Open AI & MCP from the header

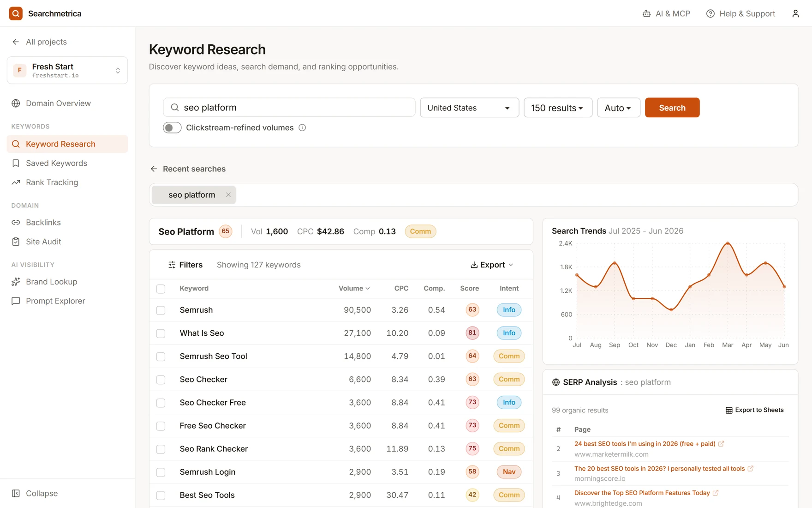666,14
